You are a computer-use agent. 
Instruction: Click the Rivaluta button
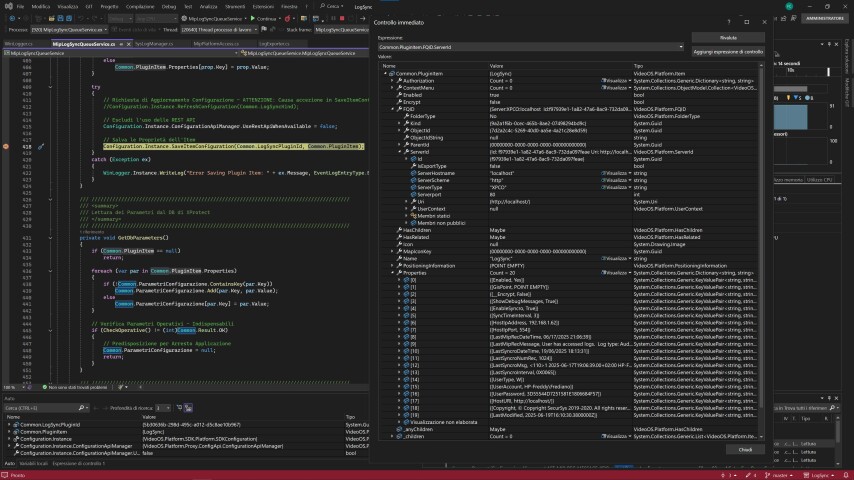click(728, 37)
